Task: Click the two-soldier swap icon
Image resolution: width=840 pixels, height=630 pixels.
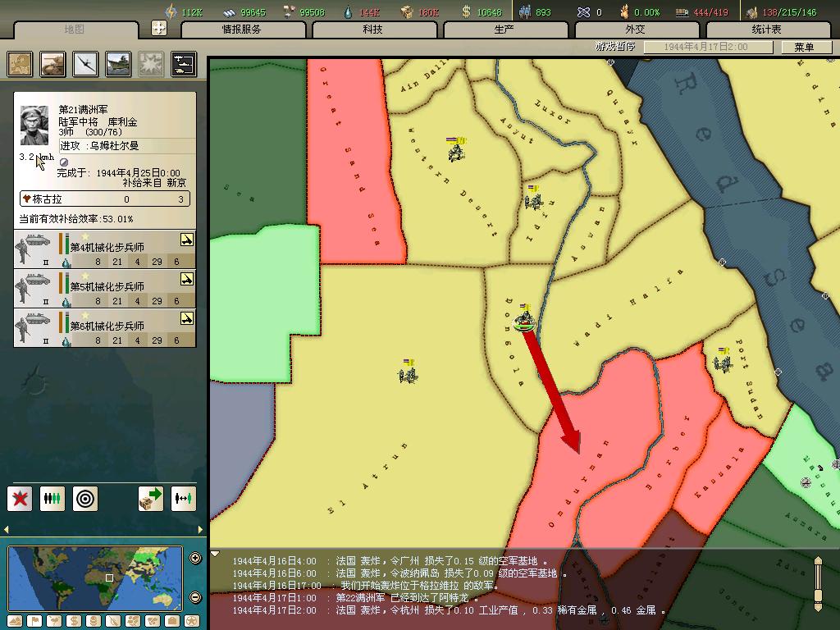Action: tap(184, 498)
